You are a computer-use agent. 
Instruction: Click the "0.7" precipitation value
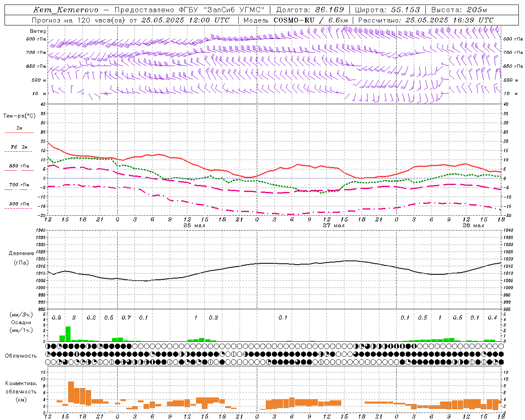click(126, 318)
